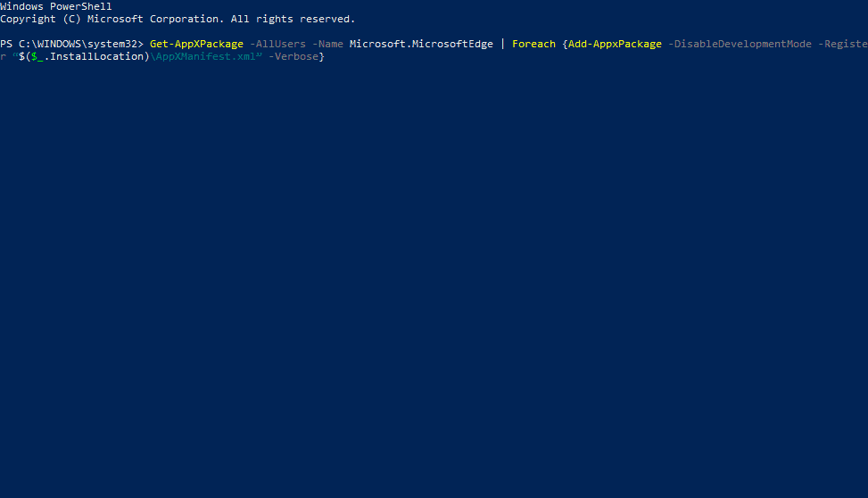Click the -DisableDevelopmentMode parameter
Image resolution: width=868 pixels, height=498 pixels.
(740, 44)
